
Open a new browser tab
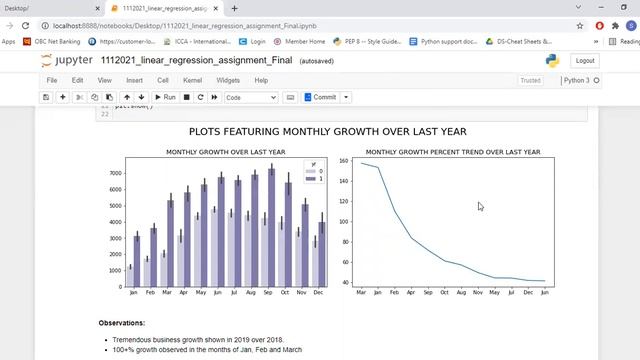click(234, 8)
